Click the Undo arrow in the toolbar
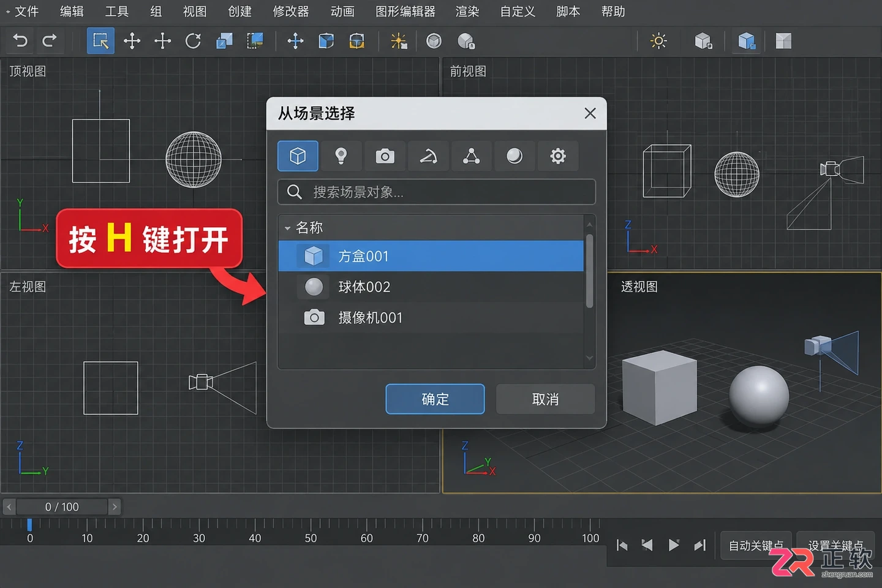 pyautogui.click(x=20, y=41)
